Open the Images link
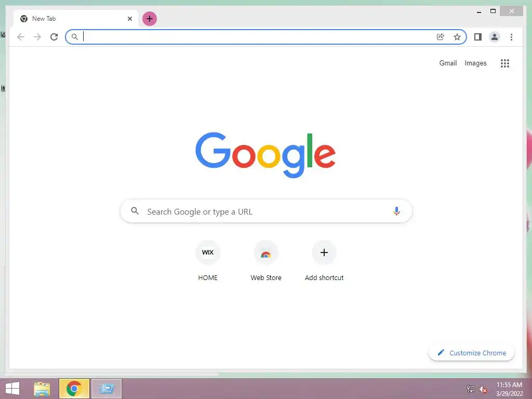The image size is (532, 399). click(475, 63)
